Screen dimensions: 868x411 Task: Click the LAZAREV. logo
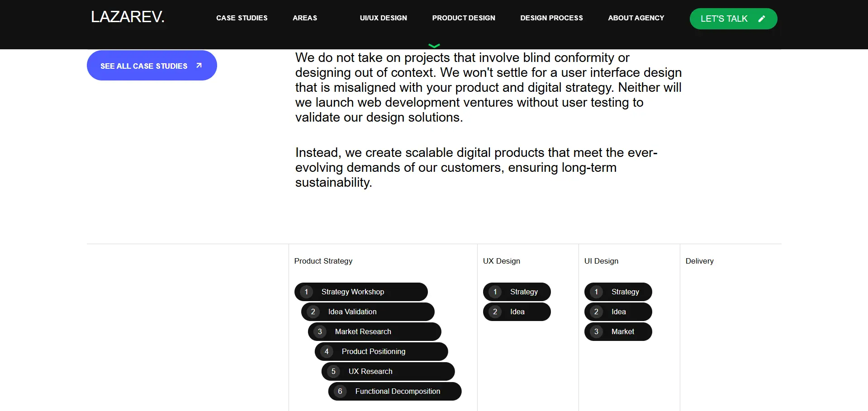tap(128, 17)
